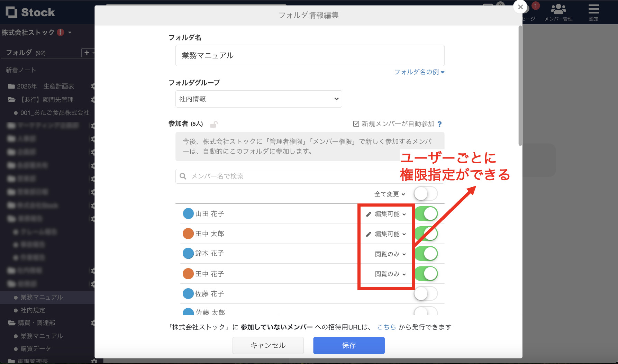Enable 佐藤花子's participation toggle
The height and width of the screenshot is (364, 618).
tap(426, 293)
